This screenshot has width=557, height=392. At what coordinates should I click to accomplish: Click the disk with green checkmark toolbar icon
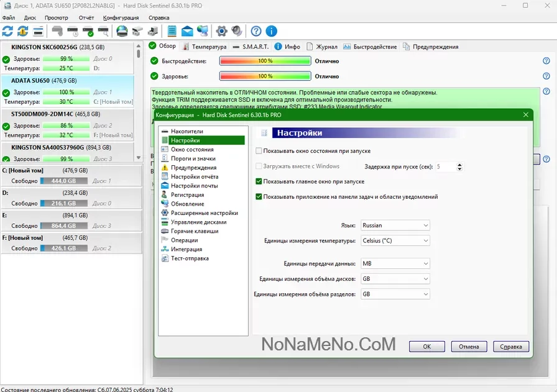coord(88,31)
